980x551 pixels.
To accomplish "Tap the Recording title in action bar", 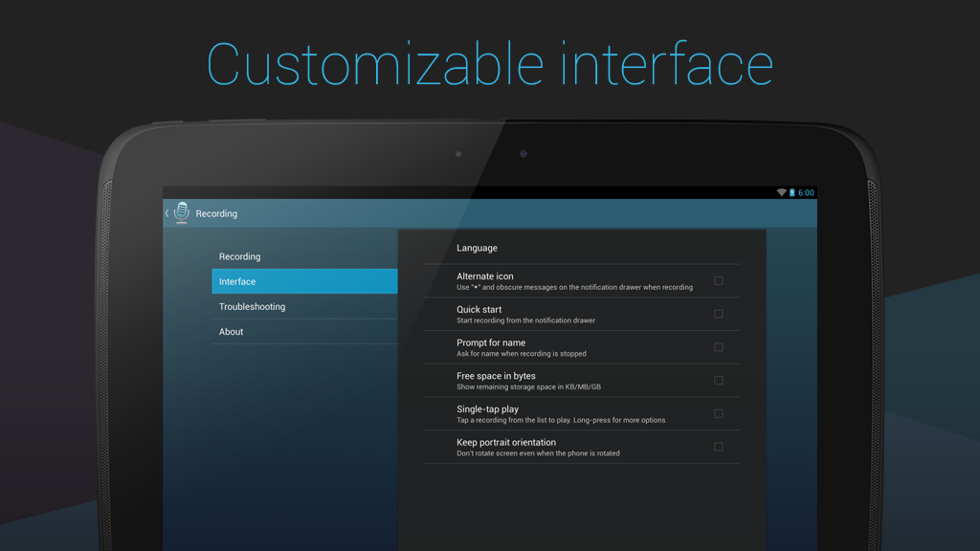I will click(x=216, y=213).
